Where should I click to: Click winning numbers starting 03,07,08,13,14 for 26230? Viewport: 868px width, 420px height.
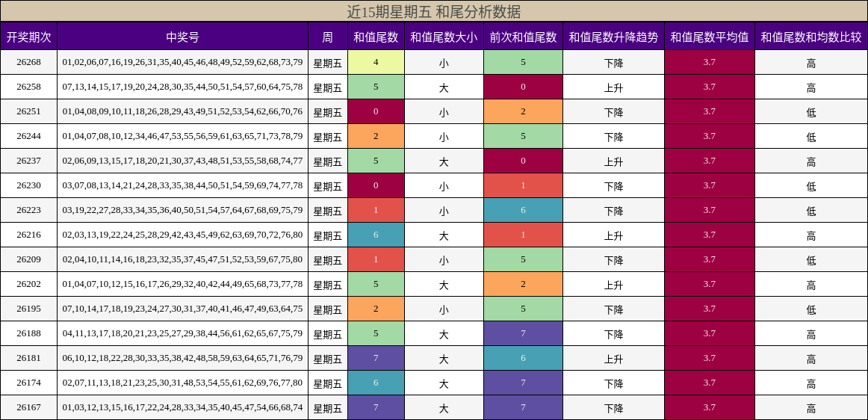tap(183, 185)
